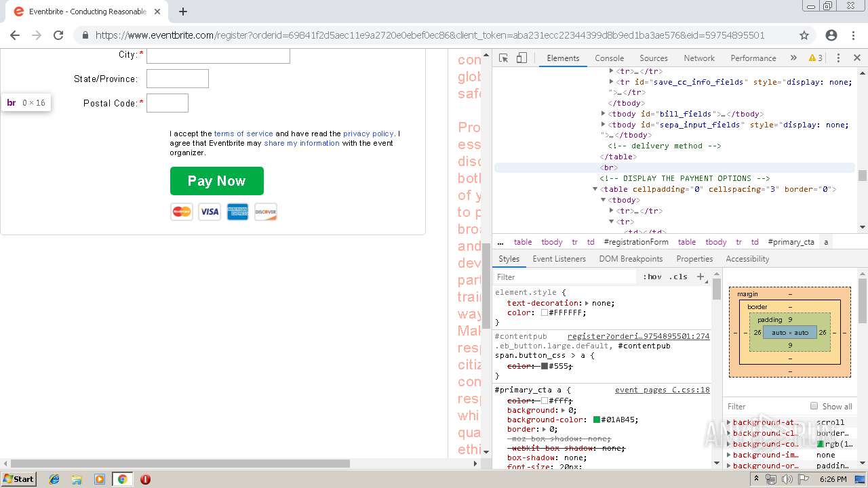
Task: Show more DevTools tabs chevron
Action: click(794, 58)
